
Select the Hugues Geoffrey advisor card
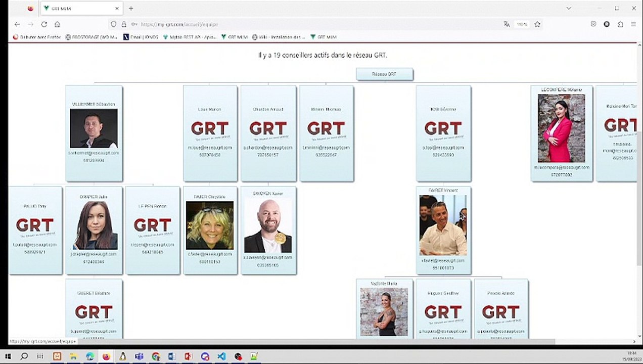point(443,308)
